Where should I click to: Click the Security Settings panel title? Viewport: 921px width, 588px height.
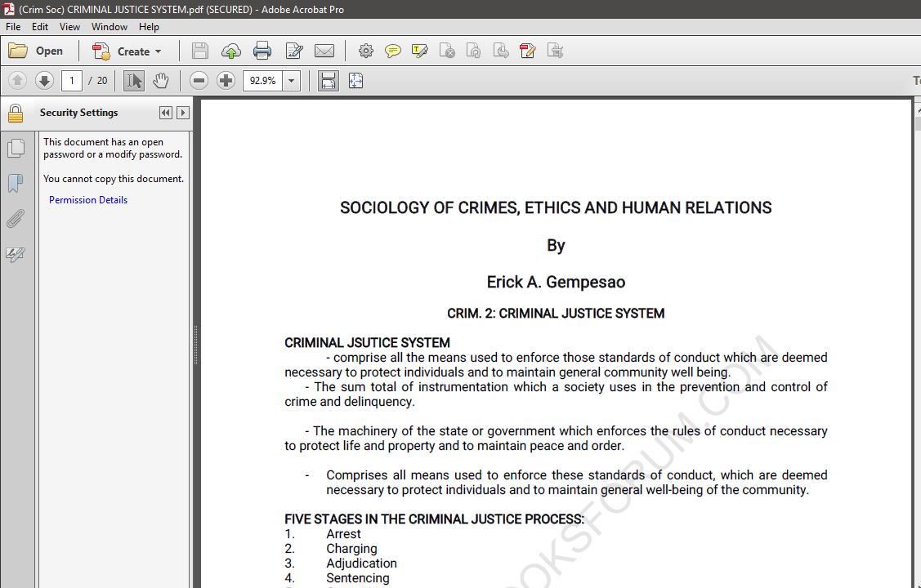pos(78,113)
